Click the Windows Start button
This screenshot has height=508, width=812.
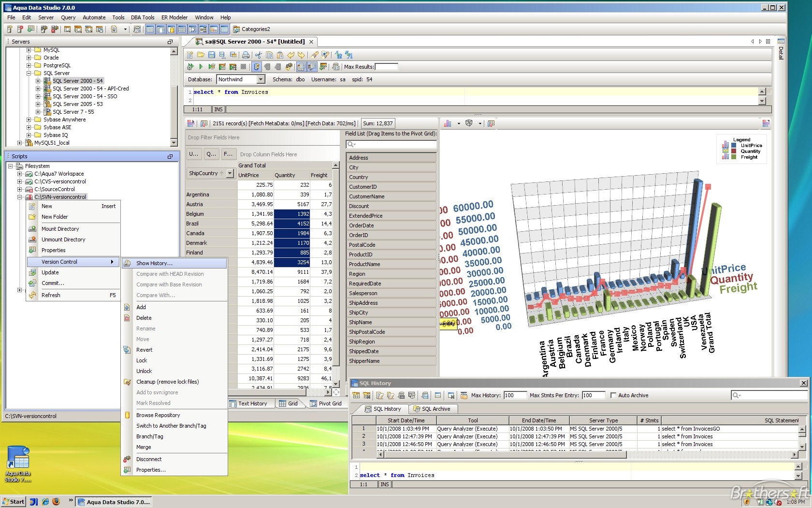click(14, 502)
